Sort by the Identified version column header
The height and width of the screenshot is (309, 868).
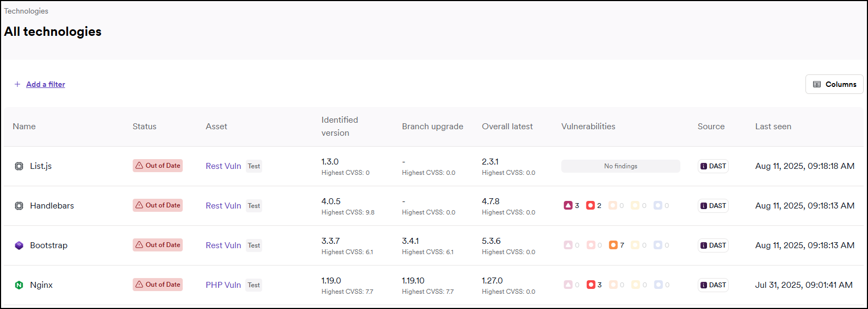tap(339, 127)
